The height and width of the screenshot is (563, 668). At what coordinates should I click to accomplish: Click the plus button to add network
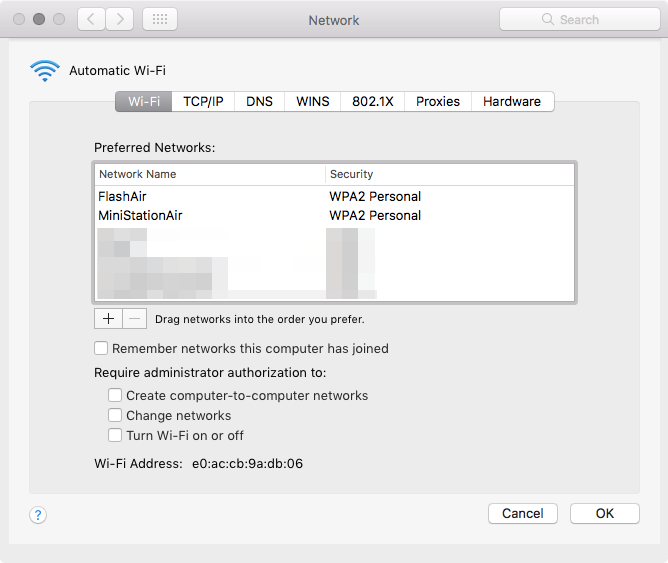click(x=108, y=319)
